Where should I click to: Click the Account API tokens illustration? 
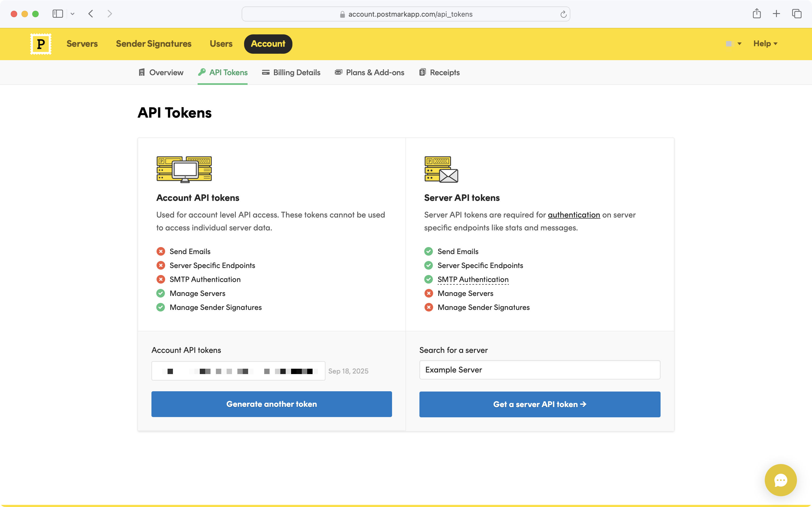click(x=184, y=169)
